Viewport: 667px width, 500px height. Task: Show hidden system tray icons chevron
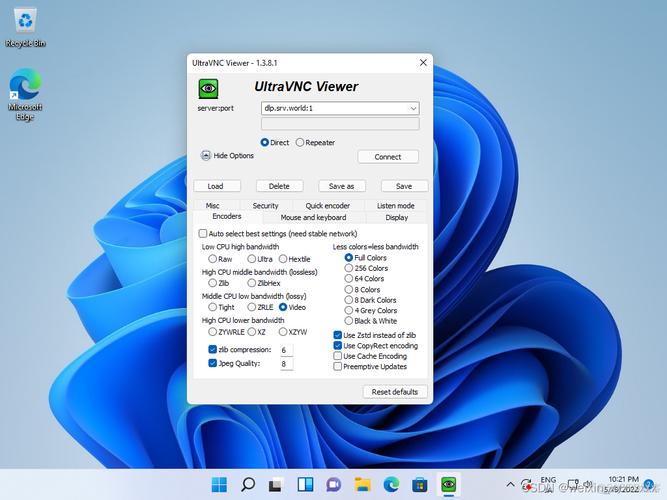tap(510, 484)
